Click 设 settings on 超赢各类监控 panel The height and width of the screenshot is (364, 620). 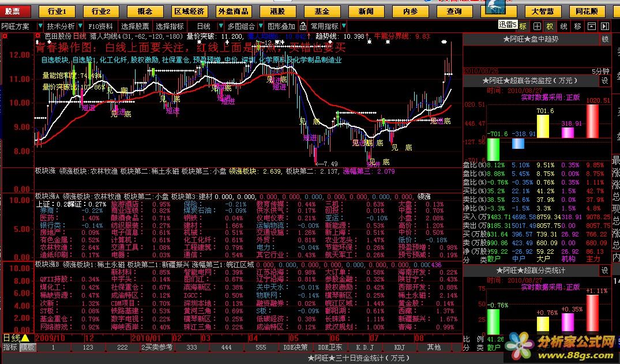coord(605,81)
